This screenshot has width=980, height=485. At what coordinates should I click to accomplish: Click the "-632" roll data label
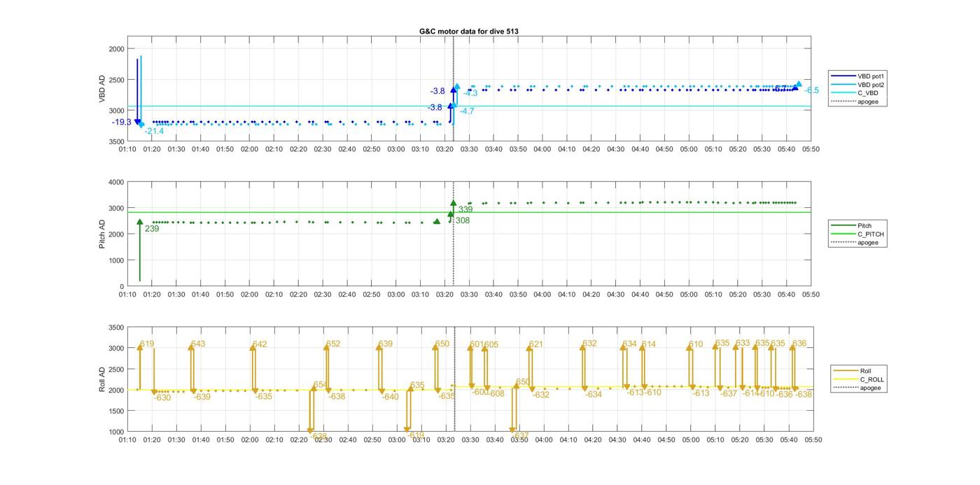[540, 395]
